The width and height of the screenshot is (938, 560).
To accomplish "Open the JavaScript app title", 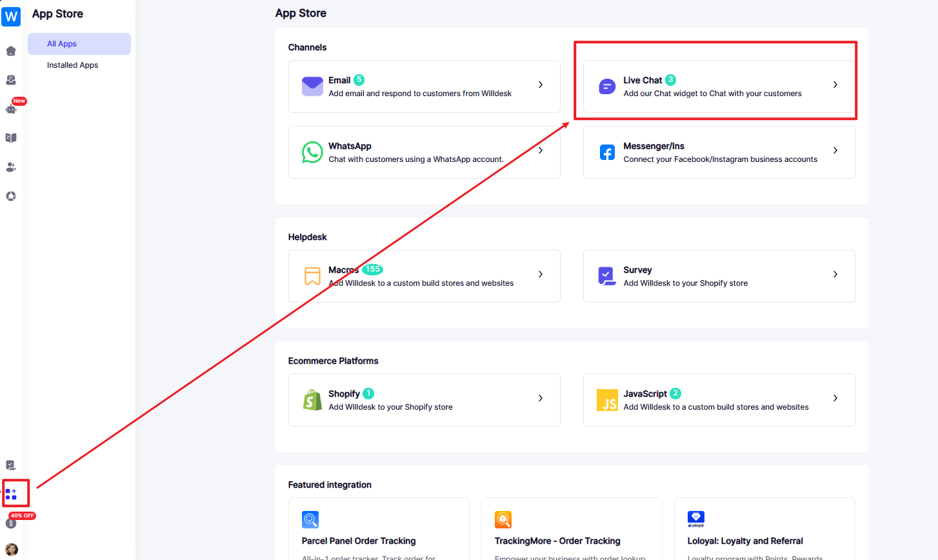I will [x=645, y=394].
